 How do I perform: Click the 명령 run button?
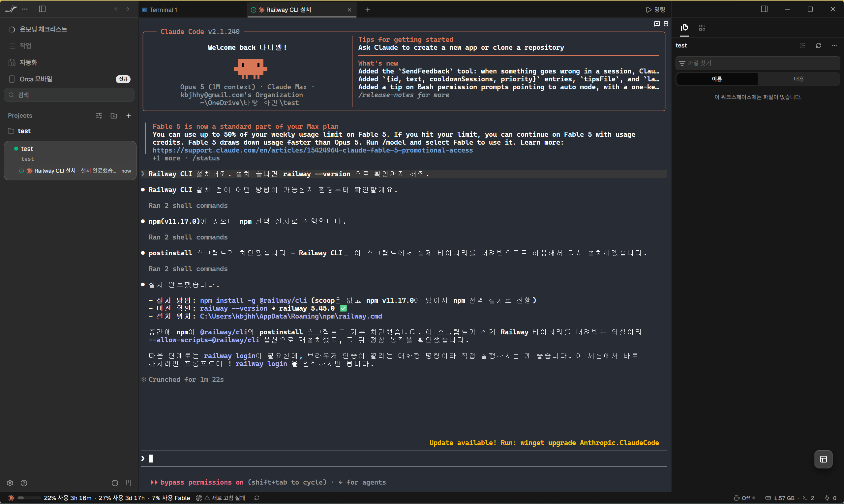[656, 10]
